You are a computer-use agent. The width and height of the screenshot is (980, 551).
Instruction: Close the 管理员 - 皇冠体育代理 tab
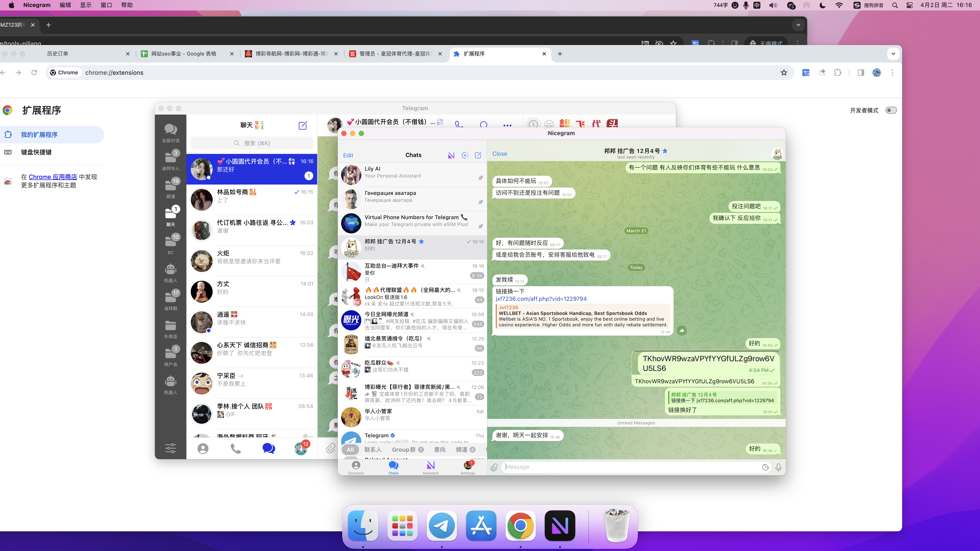click(x=440, y=54)
